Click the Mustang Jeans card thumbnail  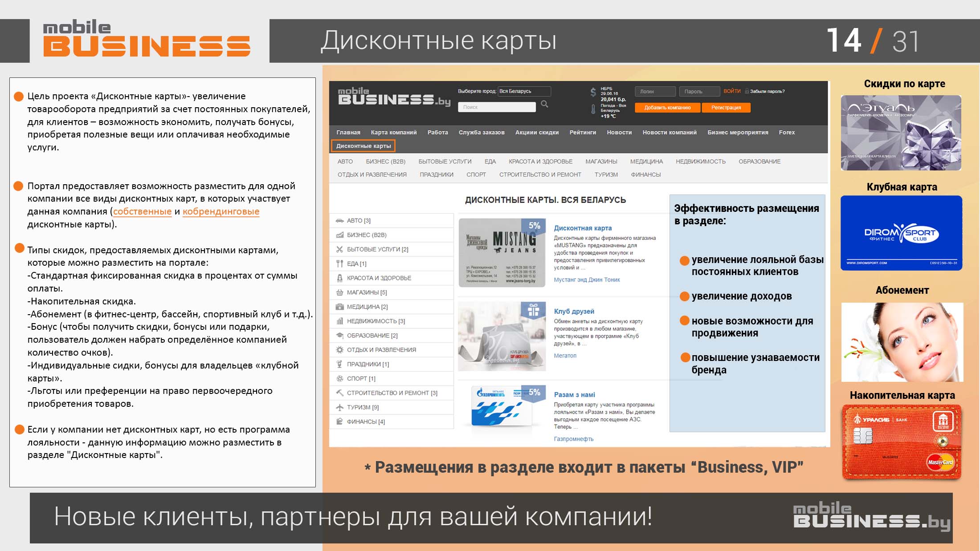(x=502, y=252)
